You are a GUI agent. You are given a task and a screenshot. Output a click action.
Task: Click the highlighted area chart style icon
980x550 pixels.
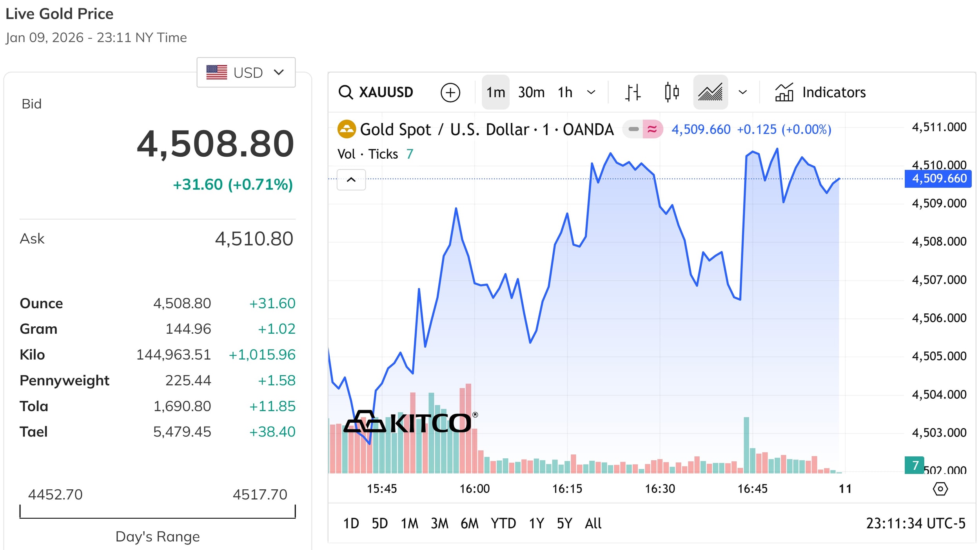point(710,92)
